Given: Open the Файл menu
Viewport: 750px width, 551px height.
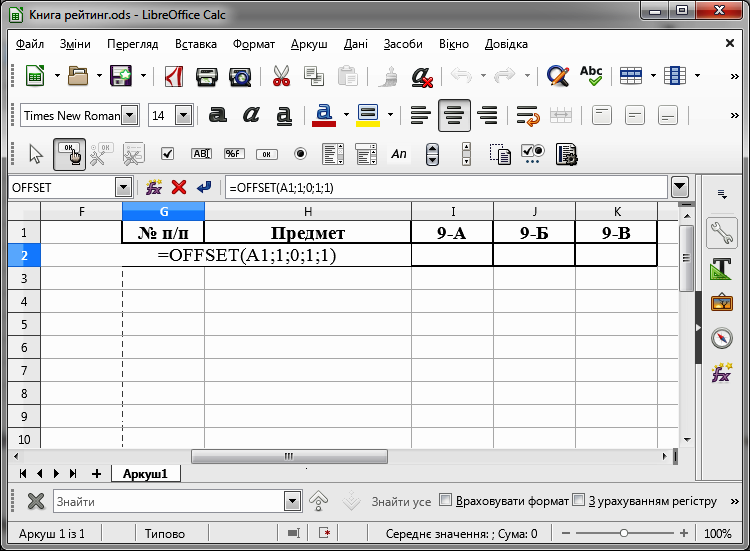Looking at the screenshot, I should coord(30,44).
